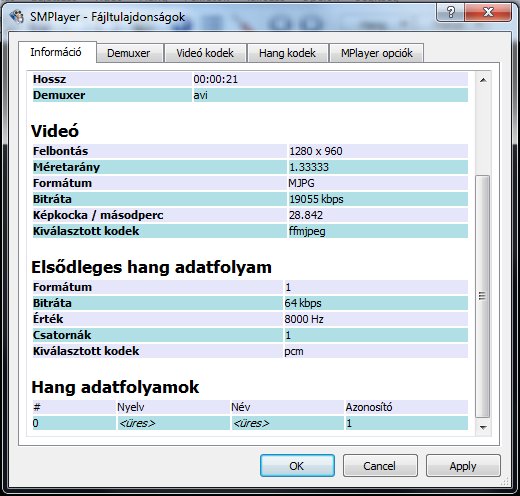Click the Demuxer row label in table
The image size is (520, 496).
click(59, 95)
